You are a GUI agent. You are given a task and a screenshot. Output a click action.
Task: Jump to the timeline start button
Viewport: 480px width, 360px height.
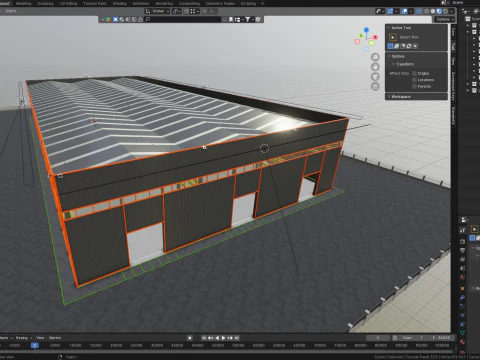point(204,338)
